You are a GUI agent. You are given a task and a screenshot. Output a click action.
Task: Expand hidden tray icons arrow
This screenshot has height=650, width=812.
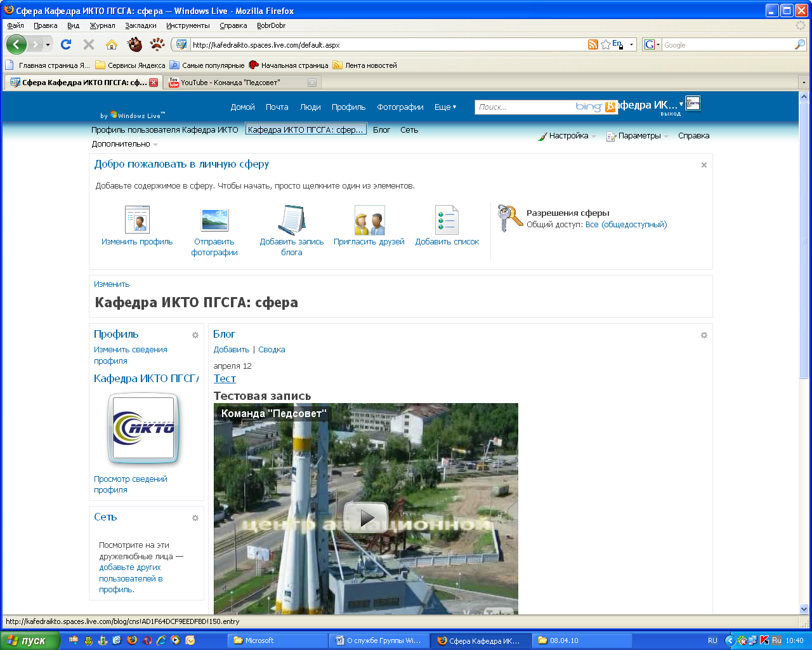730,640
